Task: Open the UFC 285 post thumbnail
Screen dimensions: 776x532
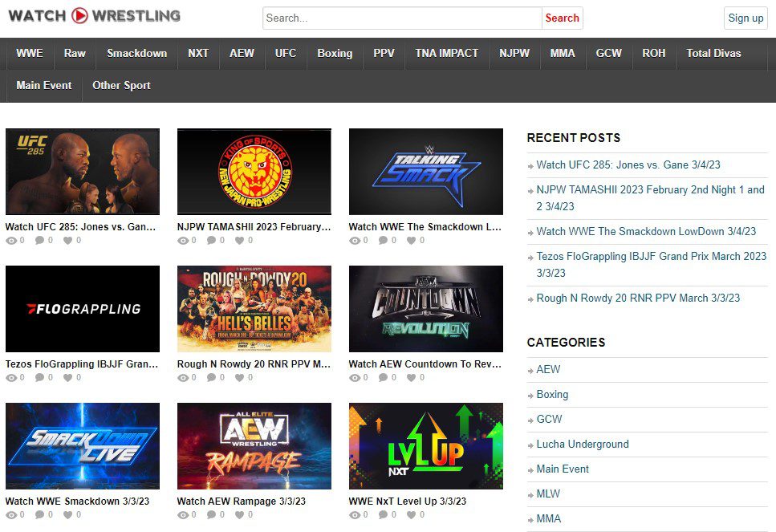Action: [83, 172]
